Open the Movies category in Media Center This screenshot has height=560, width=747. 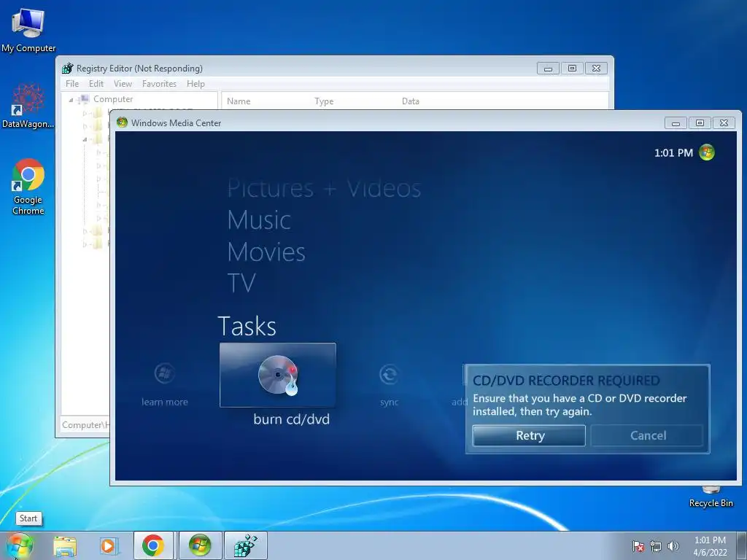[x=266, y=252]
